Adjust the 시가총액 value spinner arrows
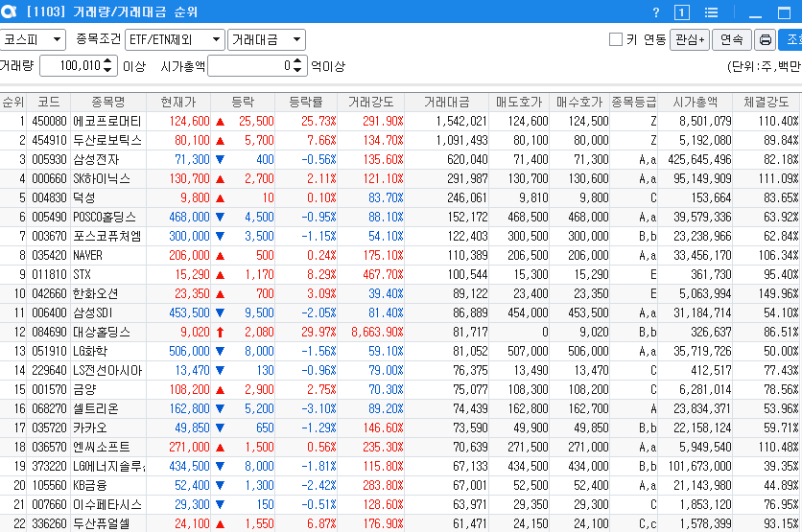This screenshot has width=802, height=532. [x=298, y=65]
